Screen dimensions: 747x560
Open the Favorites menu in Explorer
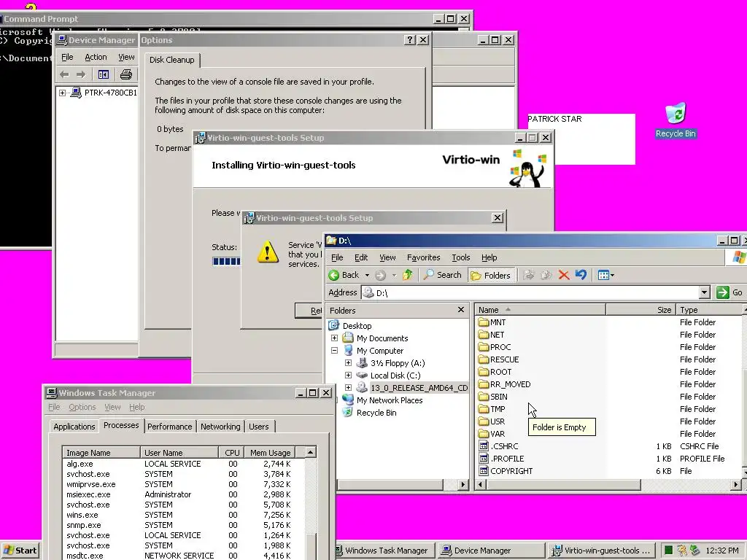pyautogui.click(x=424, y=257)
